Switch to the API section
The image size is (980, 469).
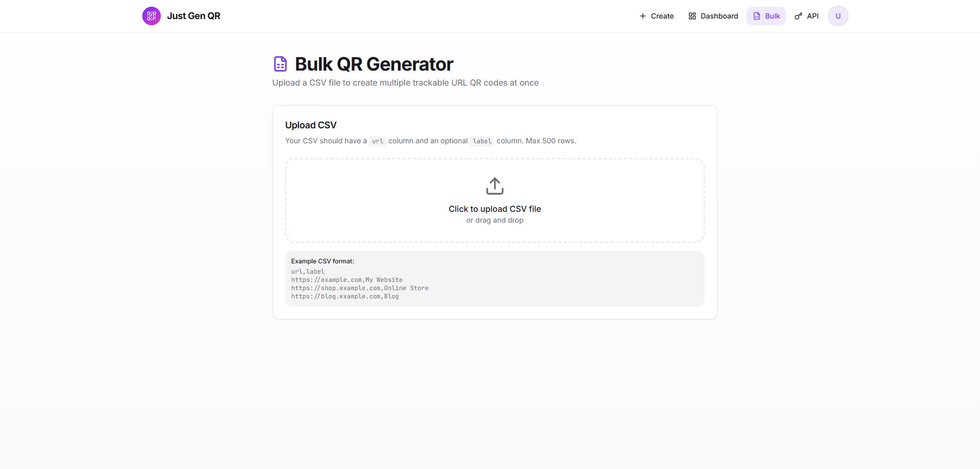pyautogui.click(x=806, y=16)
